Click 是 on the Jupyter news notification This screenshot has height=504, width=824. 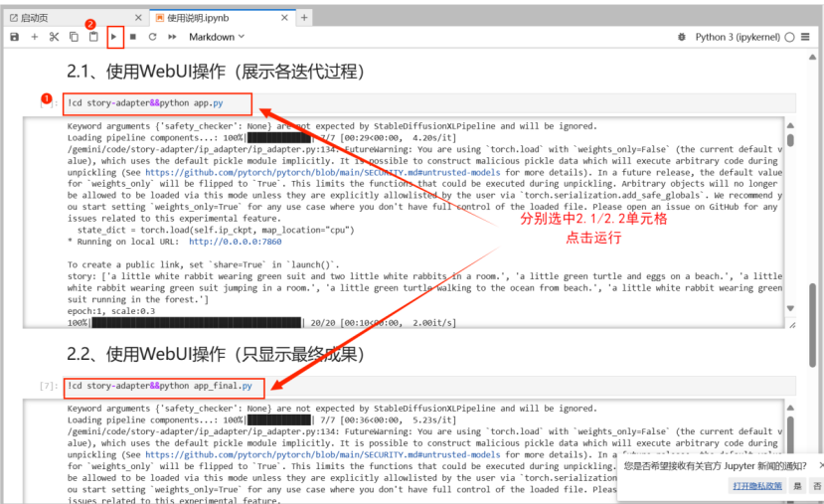(798, 486)
